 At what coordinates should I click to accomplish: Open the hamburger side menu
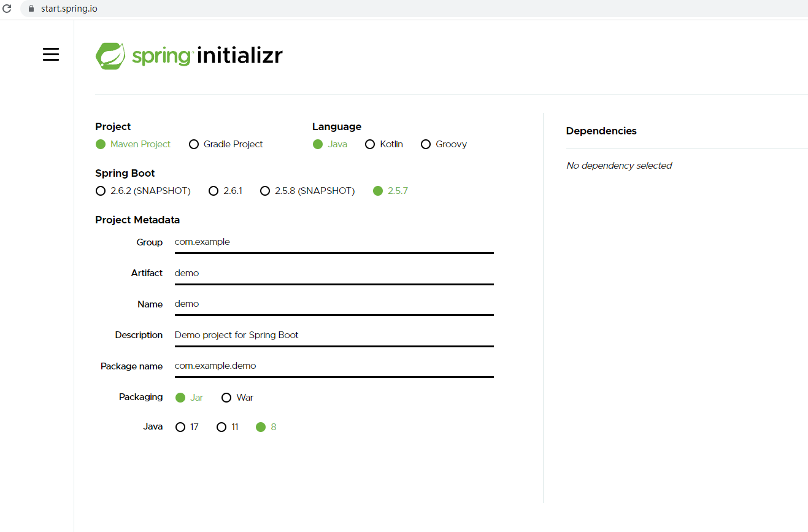pos(51,55)
